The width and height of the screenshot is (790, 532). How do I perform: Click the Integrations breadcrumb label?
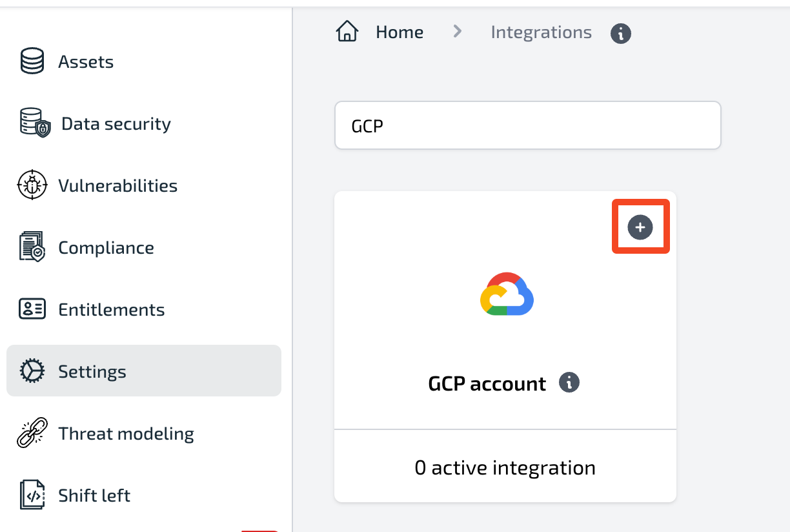[541, 32]
